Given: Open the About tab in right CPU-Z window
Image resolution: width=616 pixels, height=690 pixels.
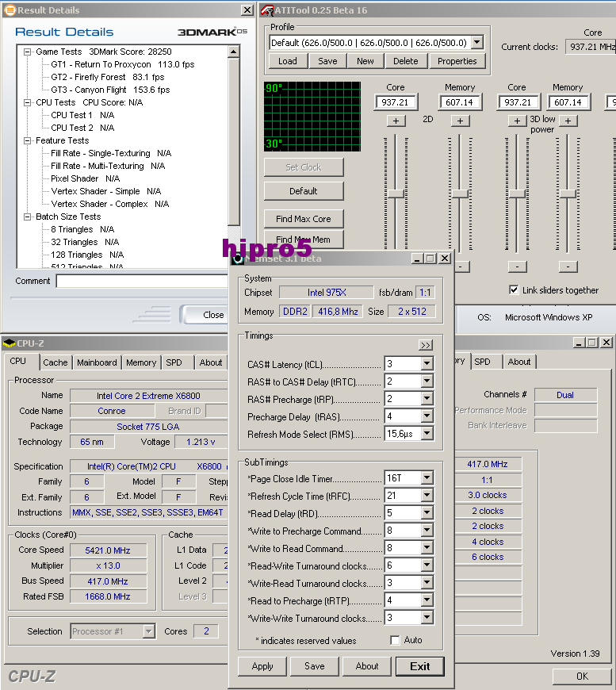Looking at the screenshot, I should point(519,362).
